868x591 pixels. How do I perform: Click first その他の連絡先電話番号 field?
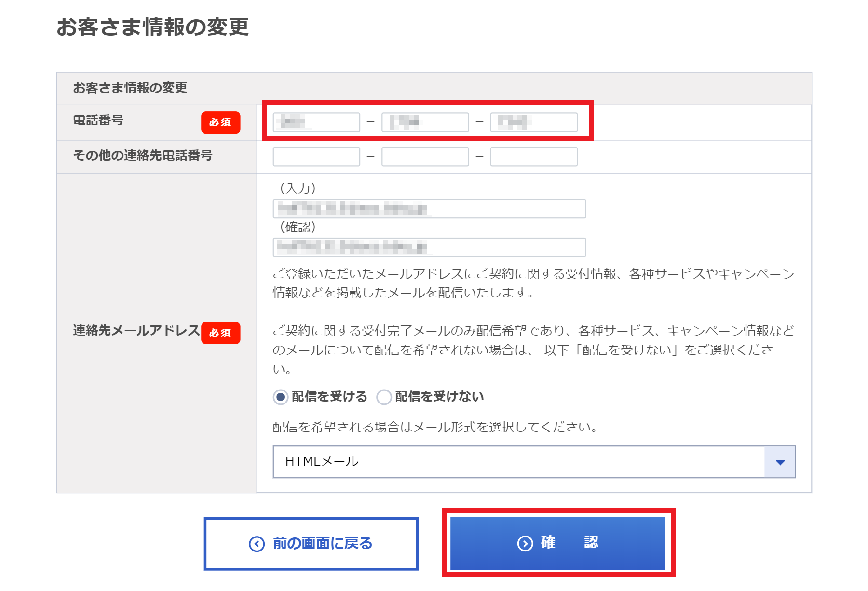(x=316, y=157)
